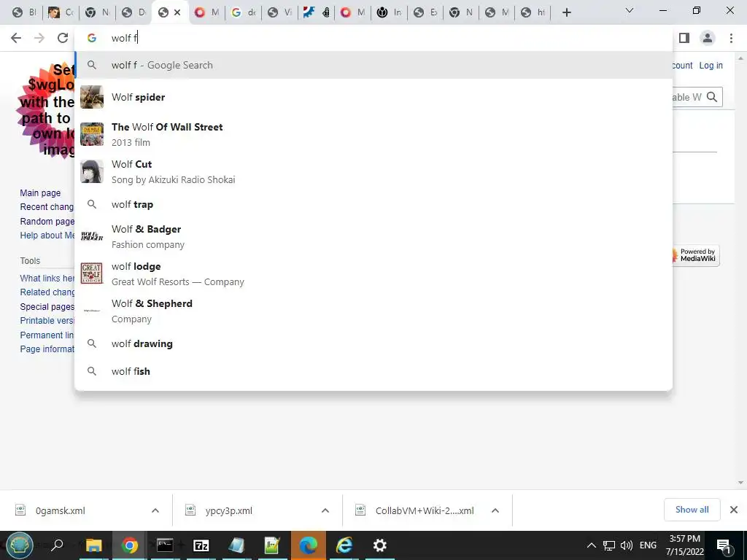This screenshot has width=747, height=560.
Task: Choose the Wolf Cut song suggestion
Action: click(x=374, y=171)
